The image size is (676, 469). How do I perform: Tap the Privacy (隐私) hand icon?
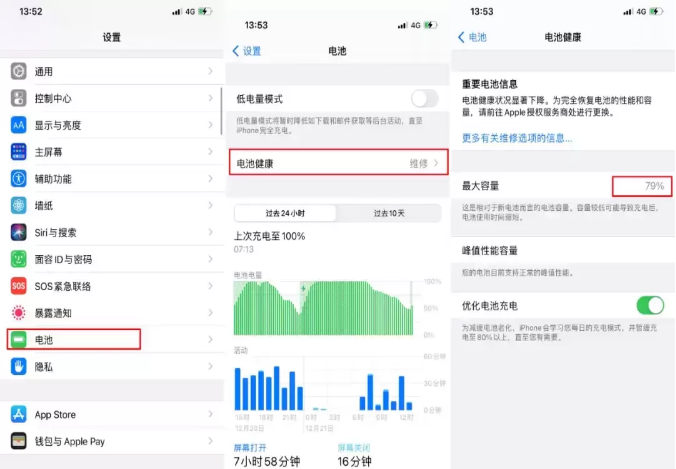(19, 366)
